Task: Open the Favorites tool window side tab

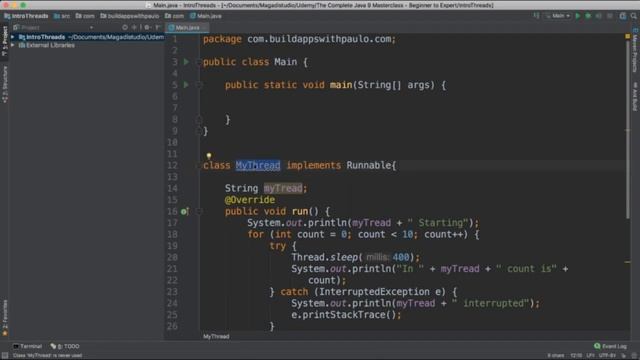Action: 4,318
